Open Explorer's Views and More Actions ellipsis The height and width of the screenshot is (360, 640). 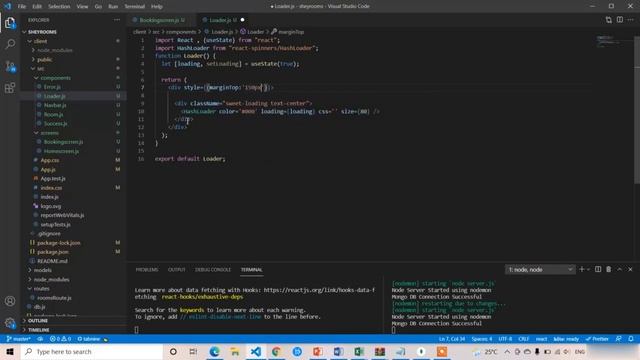coord(117,20)
